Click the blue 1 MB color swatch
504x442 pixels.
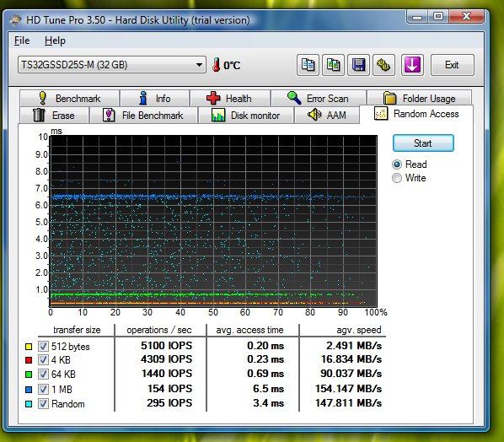tap(29, 390)
